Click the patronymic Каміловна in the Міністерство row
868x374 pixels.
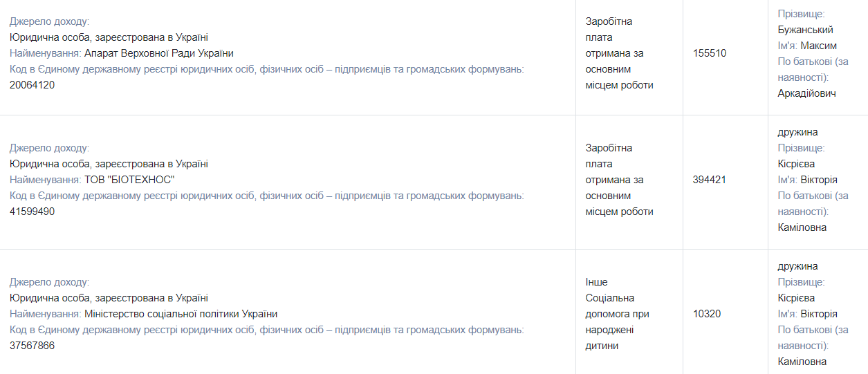(x=802, y=362)
